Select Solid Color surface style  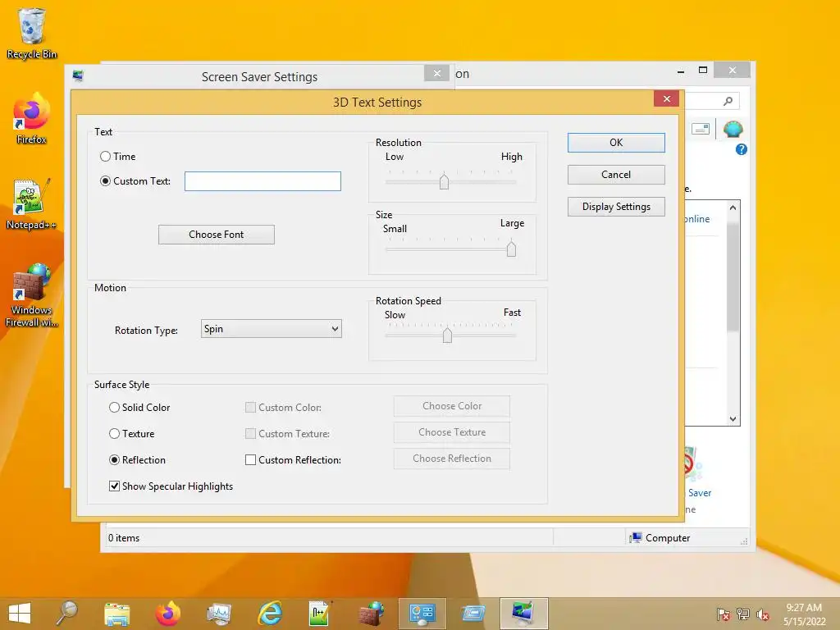coord(114,408)
